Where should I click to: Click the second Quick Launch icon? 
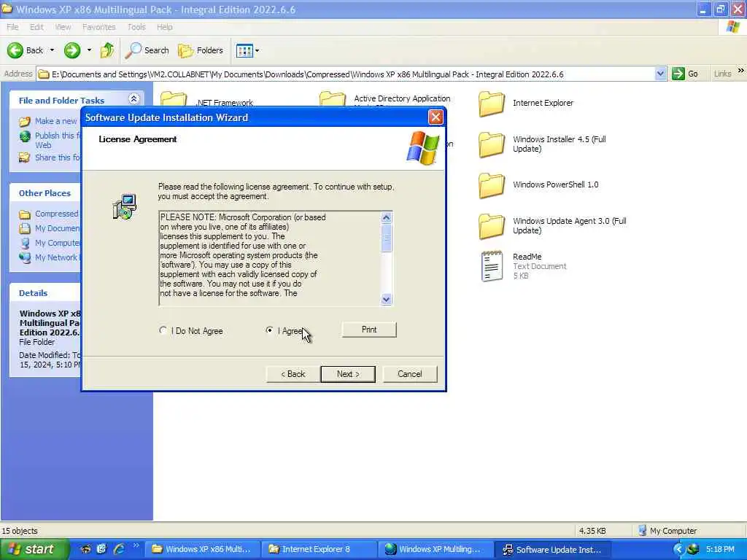[x=101, y=550]
